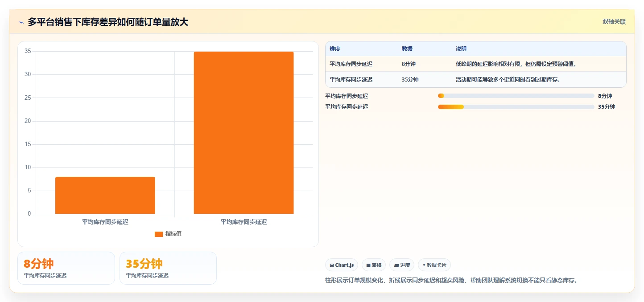Click the orange legend swatch for 指标值
The height and width of the screenshot is (302, 644).
click(159, 234)
